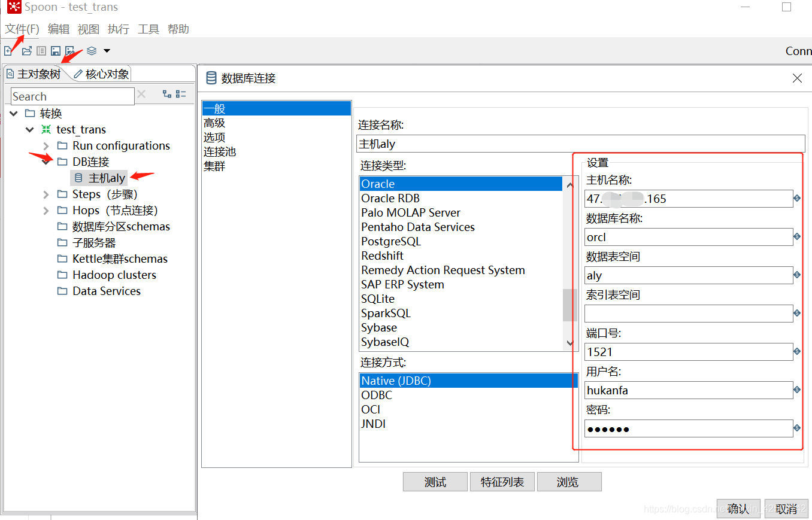Select OCI connection method
This screenshot has width=812, height=520.
371,409
